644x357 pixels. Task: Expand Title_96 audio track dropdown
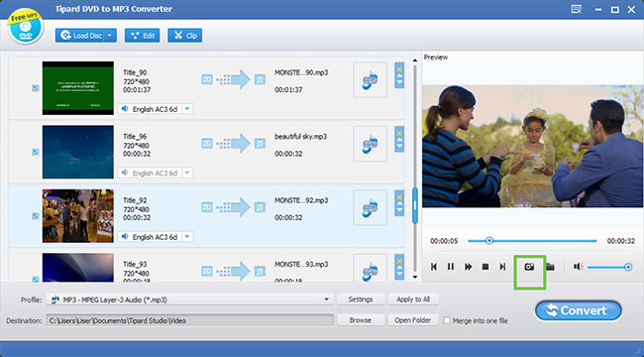tap(187, 173)
